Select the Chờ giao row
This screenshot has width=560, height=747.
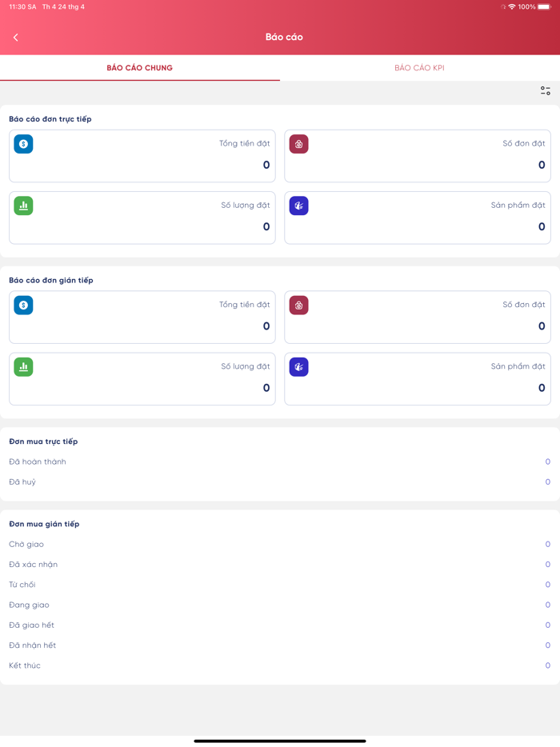coord(280,544)
